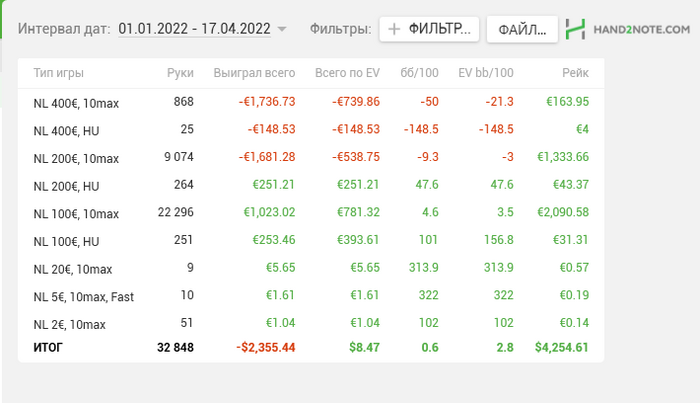Sort by Рейк column header
This screenshot has height=403, width=700.
coord(574,73)
